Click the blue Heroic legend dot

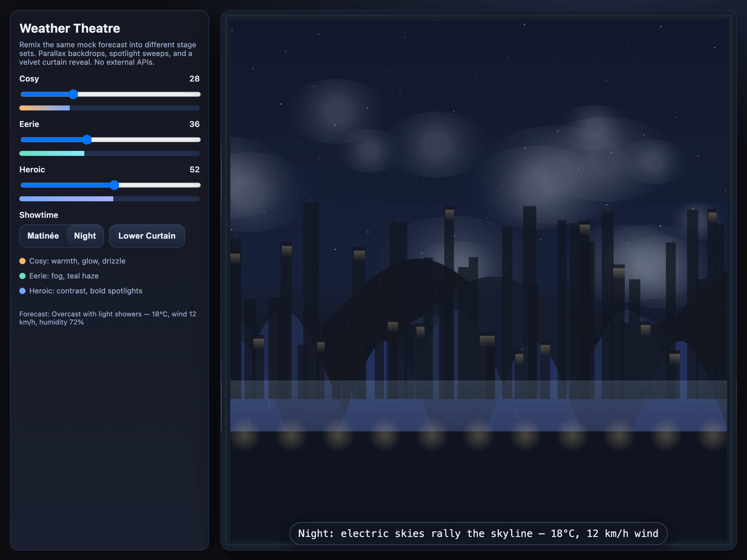point(22,291)
